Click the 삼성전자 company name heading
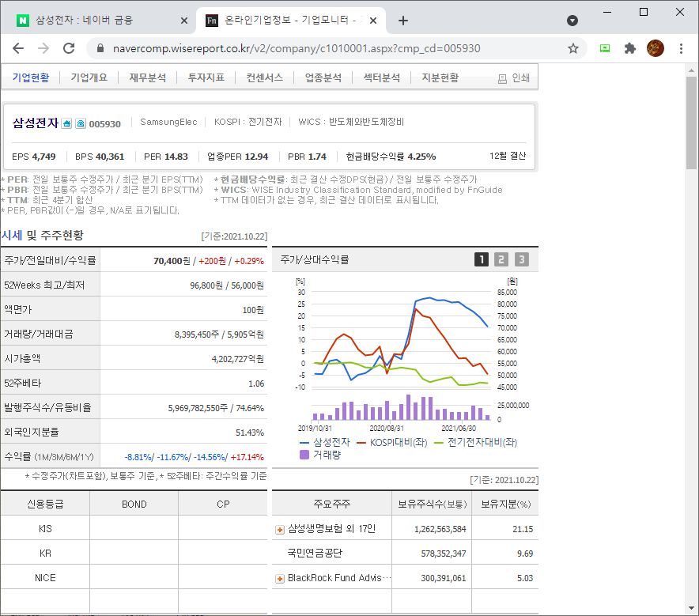This screenshot has width=699, height=616. click(x=36, y=123)
